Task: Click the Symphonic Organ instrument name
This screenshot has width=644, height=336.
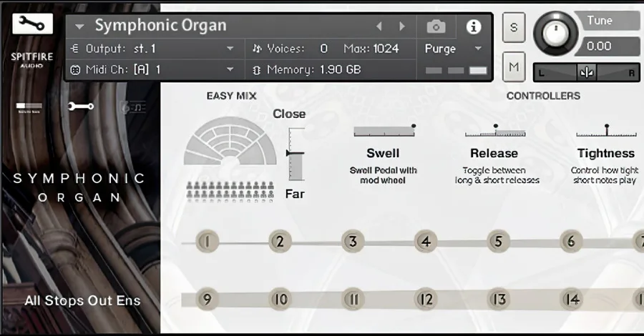Action: [160, 26]
